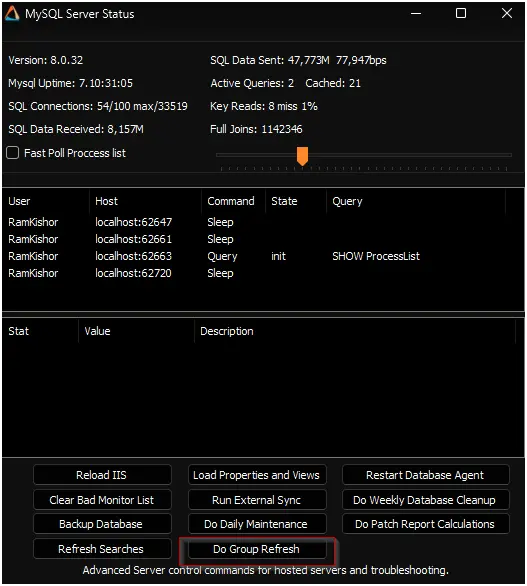Click the Refresh Searches button
The width and height of the screenshot is (527, 586).
coord(102,549)
